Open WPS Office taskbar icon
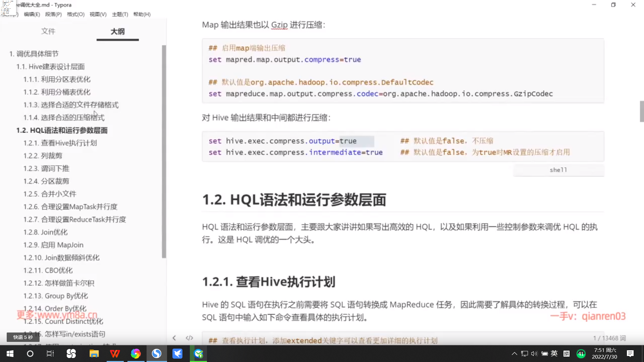 coord(115,354)
